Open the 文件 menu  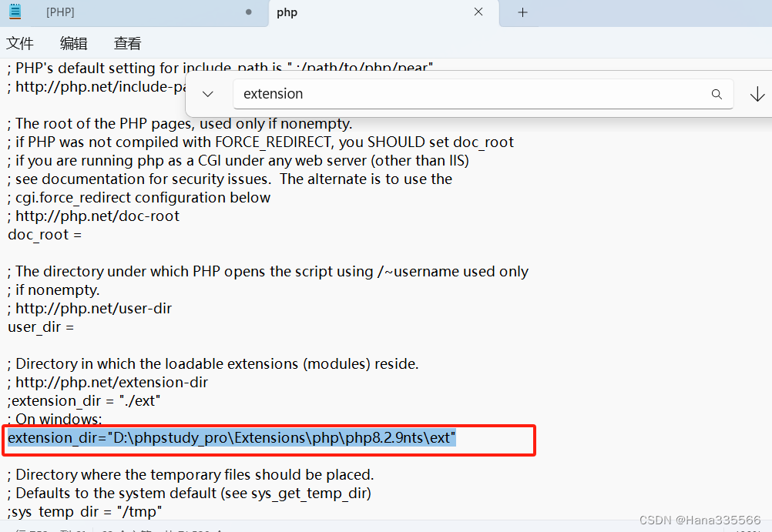(x=20, y=43)
